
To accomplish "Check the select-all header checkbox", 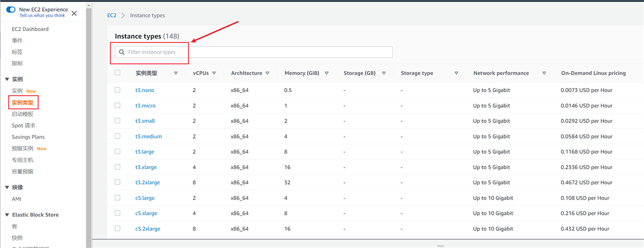I will pyautogui.click(x=118, y=73).
